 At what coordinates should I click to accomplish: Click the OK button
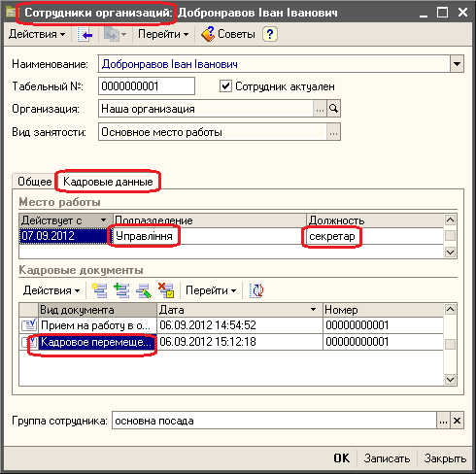tap(342, 458)
